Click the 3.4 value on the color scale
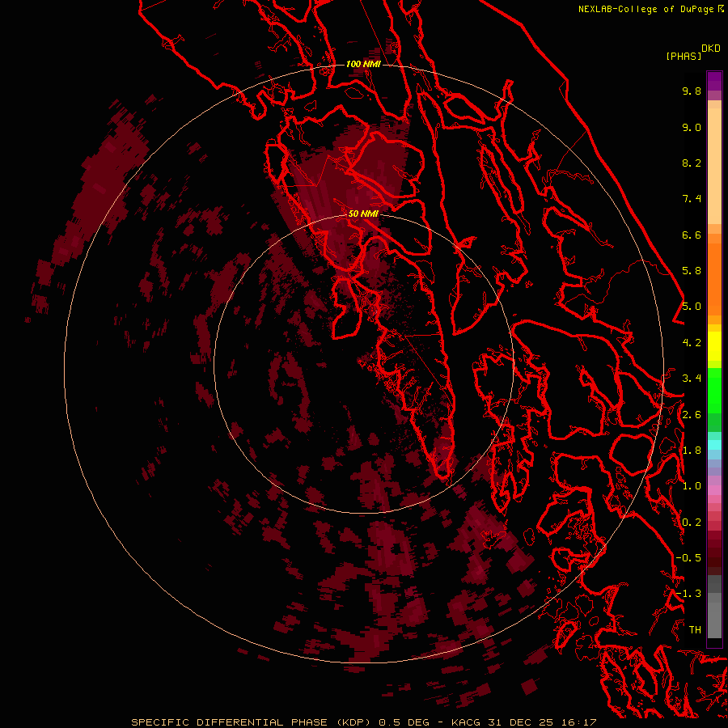This screenshot has width=728, height=728. (692, 379)
